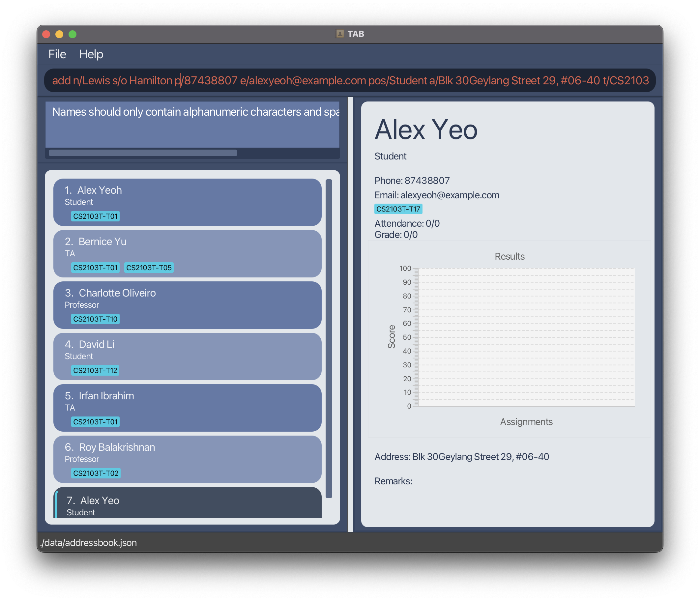Click the CS2103T-T17 tag in details panel

coord(398,209)
